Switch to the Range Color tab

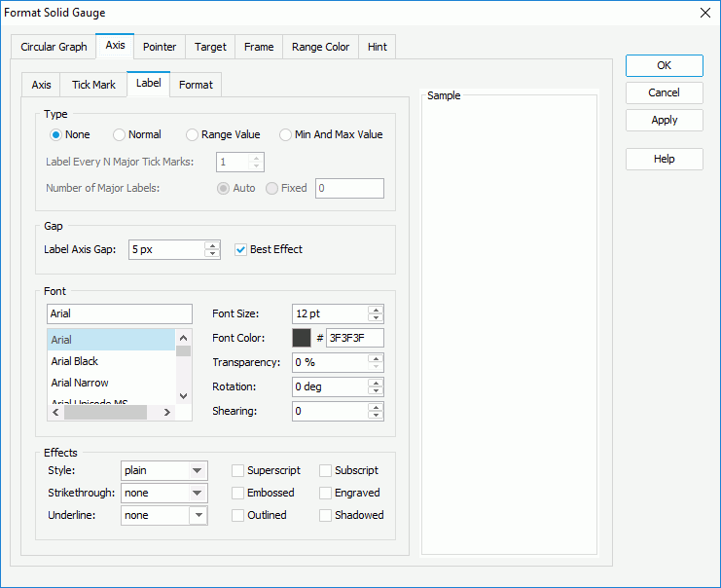point(320,47)
